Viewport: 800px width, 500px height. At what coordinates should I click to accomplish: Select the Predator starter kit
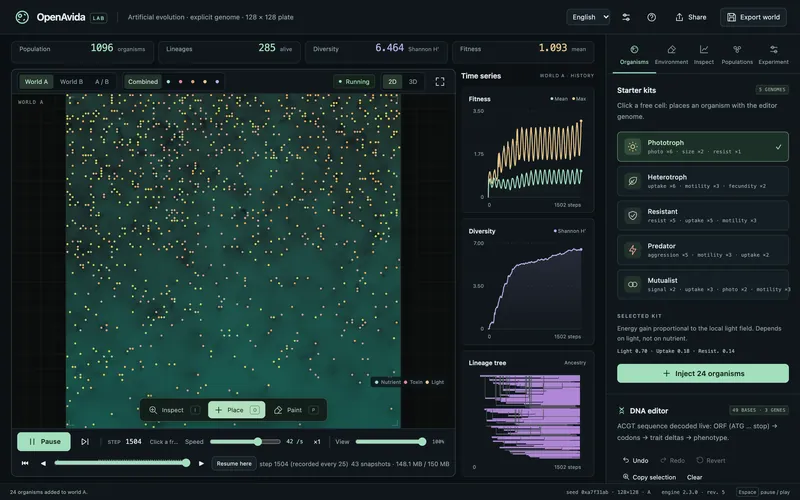(x=703, y=250)
